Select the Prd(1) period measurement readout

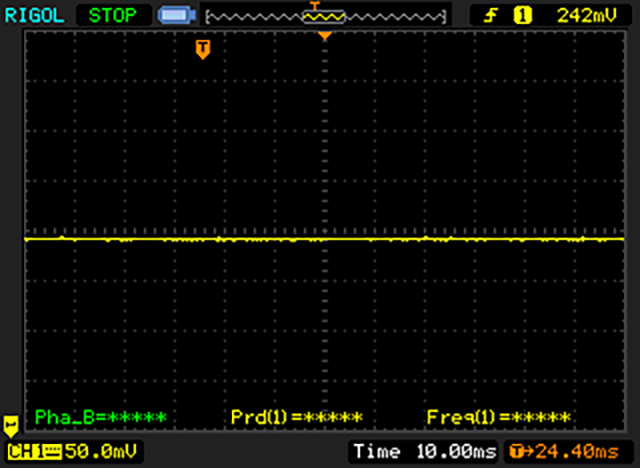296,417
